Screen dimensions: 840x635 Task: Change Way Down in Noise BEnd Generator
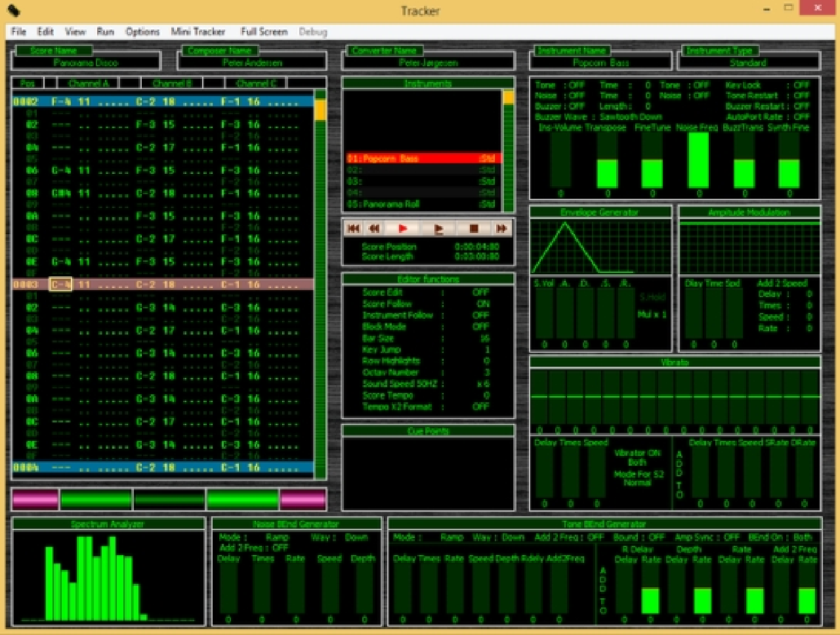[356, 537]
